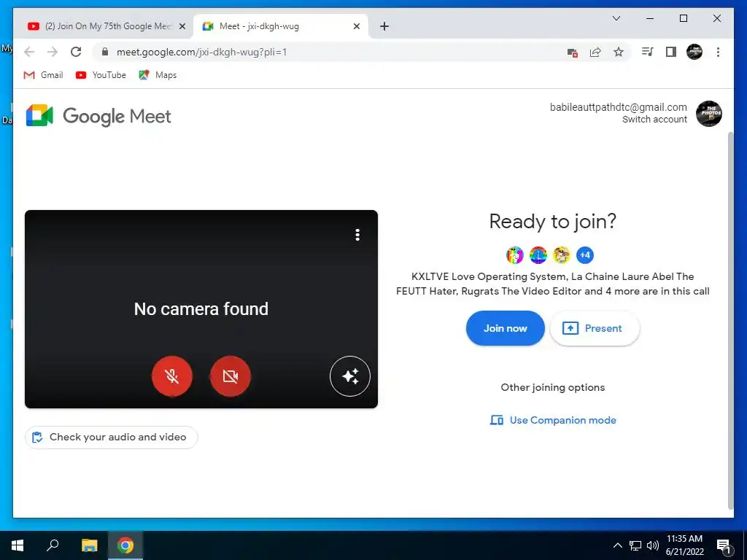This screenshot has height=560, width=747.
Task: Click the Chrome taskbar icon
Action: click(125, 545)
